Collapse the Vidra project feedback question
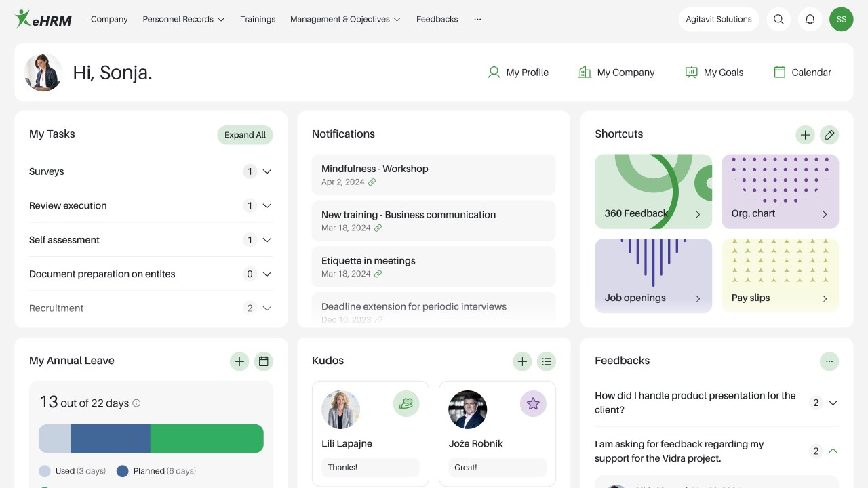This screenshot has width=868, height=488. [833, 451]
